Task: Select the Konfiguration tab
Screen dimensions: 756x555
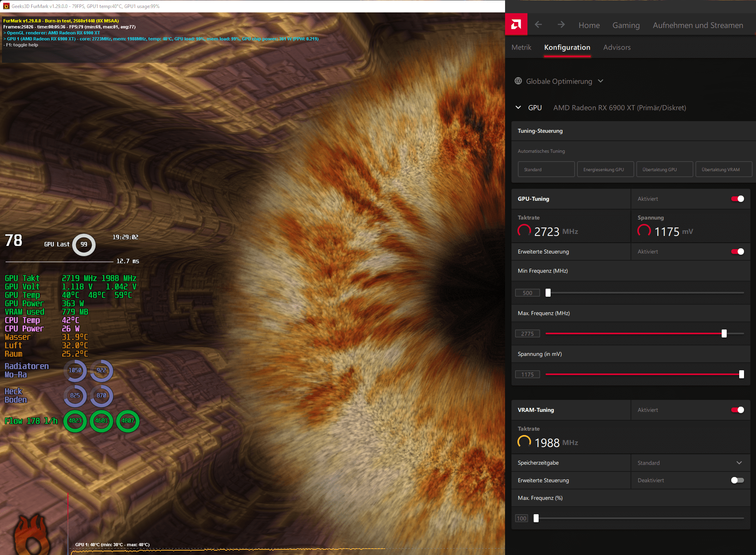Action: [567, 47]
